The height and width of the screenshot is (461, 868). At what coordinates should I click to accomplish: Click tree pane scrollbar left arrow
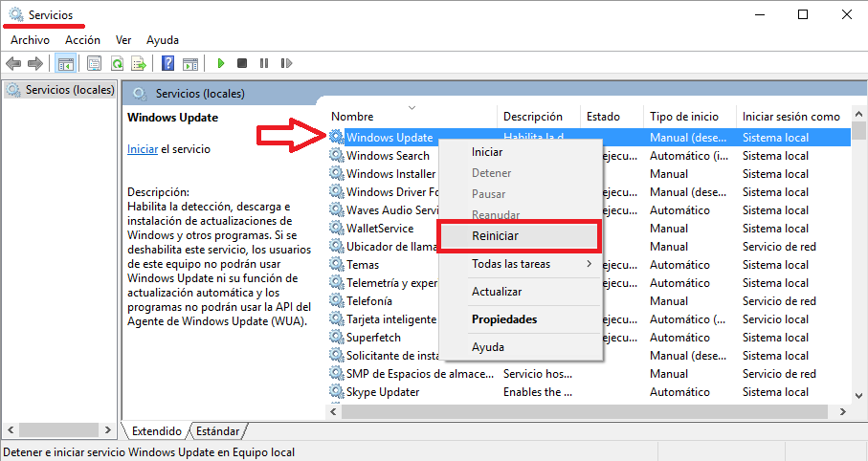coord(10,429)
